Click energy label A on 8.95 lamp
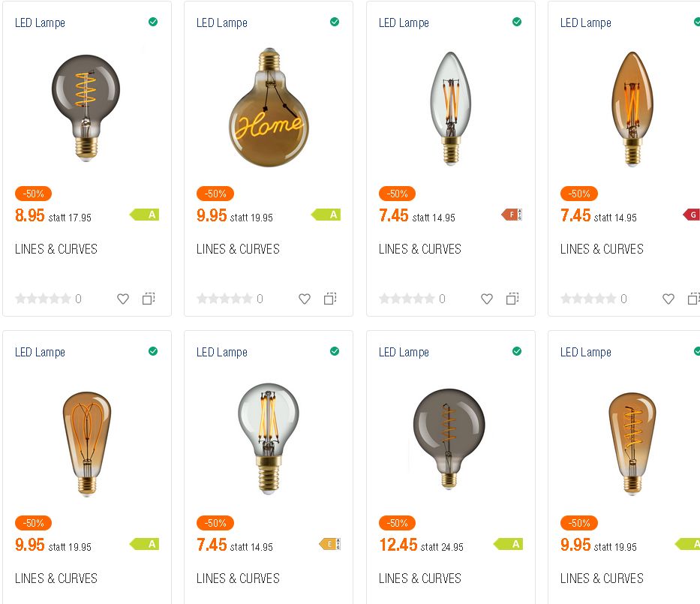 [x=145, y=215]
